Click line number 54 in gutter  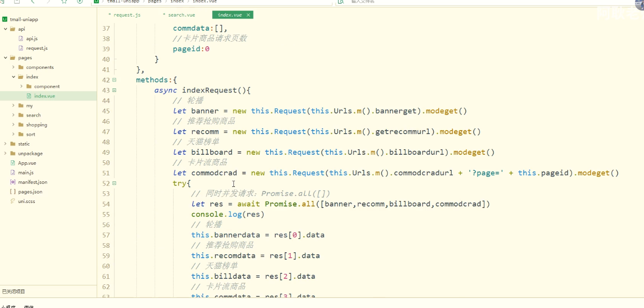pos(106,204)
